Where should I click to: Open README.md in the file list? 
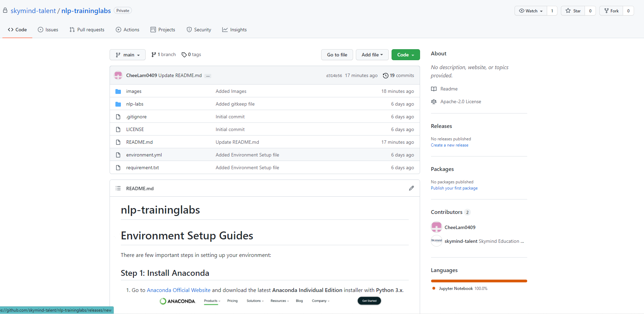coord(139,142)
